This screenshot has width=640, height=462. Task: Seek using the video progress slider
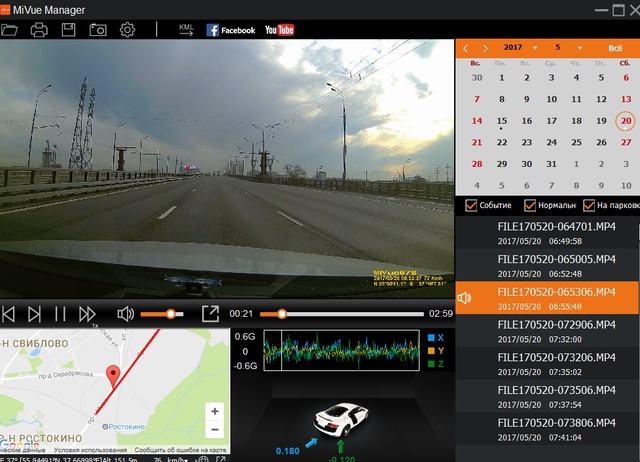pos(342,314)
